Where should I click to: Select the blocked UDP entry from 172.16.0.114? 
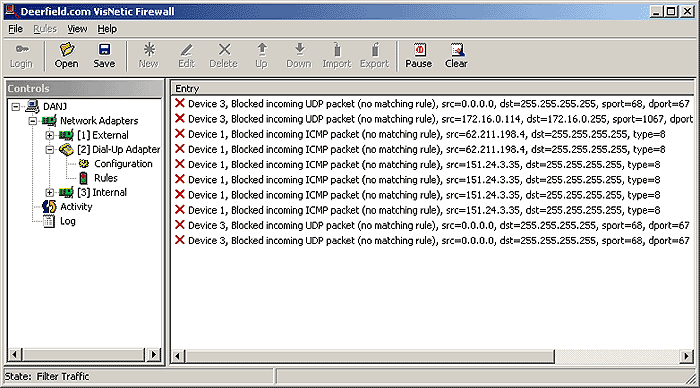(x=433, y=119)
